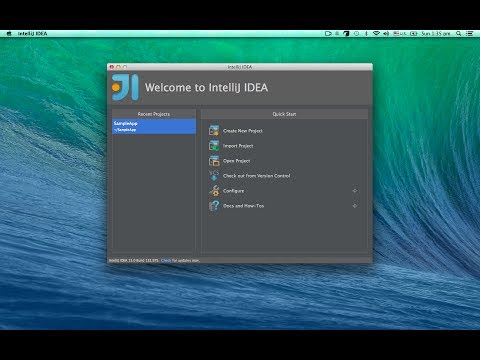Click the Bluetooth menu bar icon
Image resolution: width=480 pixels, height=360 pixels.
[366, 34]
